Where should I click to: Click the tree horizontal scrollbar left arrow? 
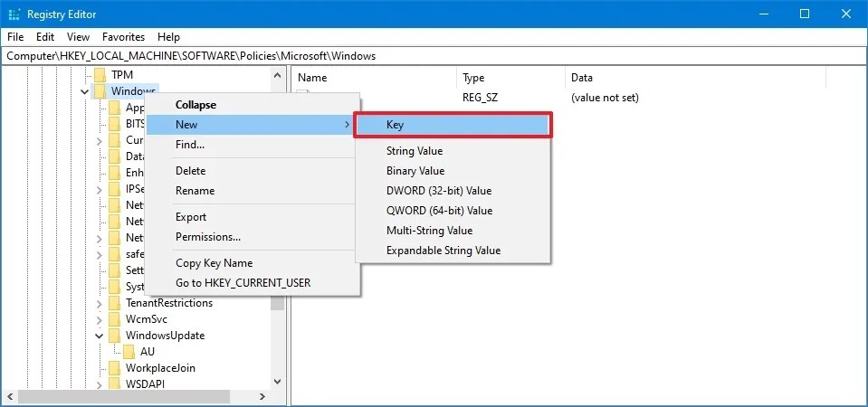pos(9,397)
